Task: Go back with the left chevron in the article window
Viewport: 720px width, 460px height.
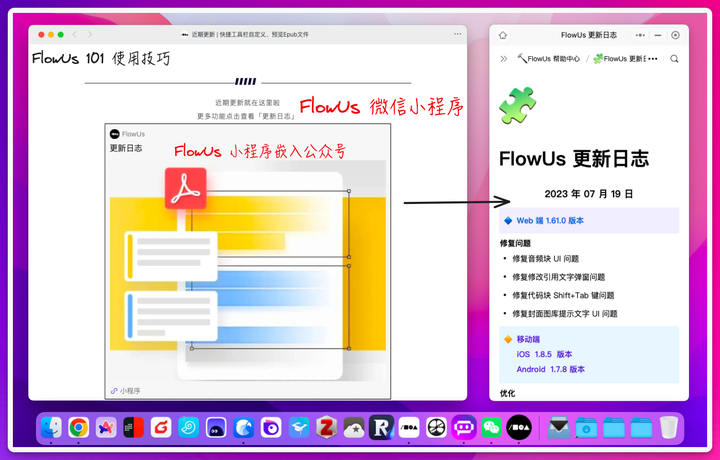Action: click(74, 34)
